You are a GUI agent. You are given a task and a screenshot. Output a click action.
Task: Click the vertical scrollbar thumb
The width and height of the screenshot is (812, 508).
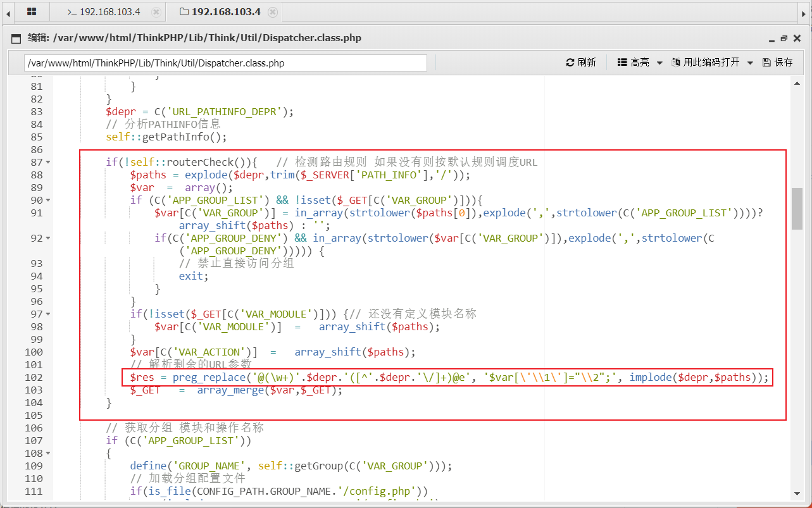point(797,209)
